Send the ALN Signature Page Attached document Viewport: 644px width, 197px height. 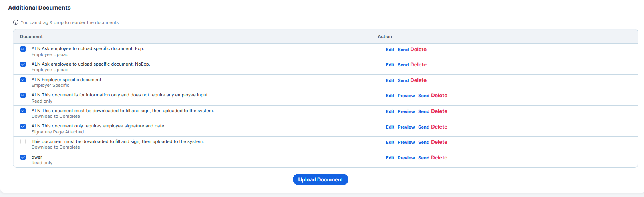424,127
